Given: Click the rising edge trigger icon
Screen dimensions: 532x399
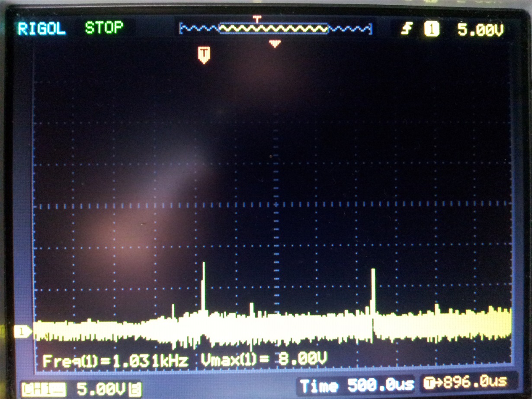Looking at the screenshot, I should [x=406, y=29].
